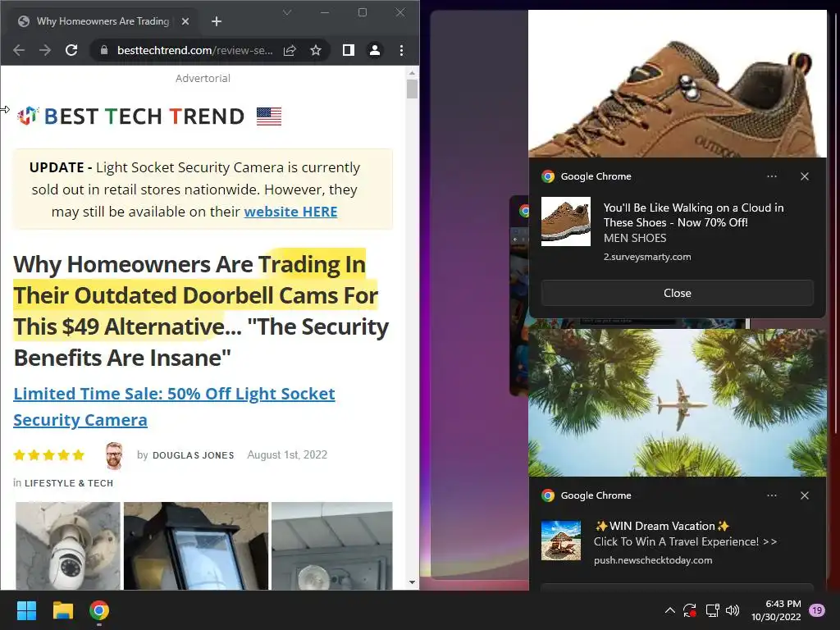Open options for vacation notification
Screen dimensions: 840x630
[x=772, y=495]
